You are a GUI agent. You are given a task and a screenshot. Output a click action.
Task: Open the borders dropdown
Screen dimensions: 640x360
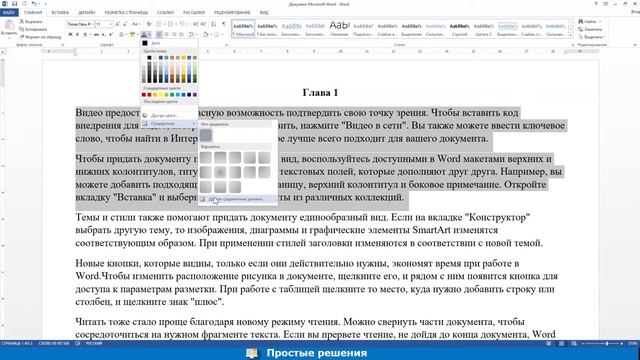222,35
